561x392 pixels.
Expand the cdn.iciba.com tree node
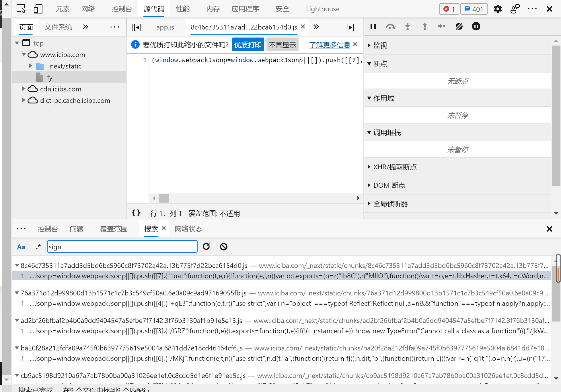coord(24,89)
